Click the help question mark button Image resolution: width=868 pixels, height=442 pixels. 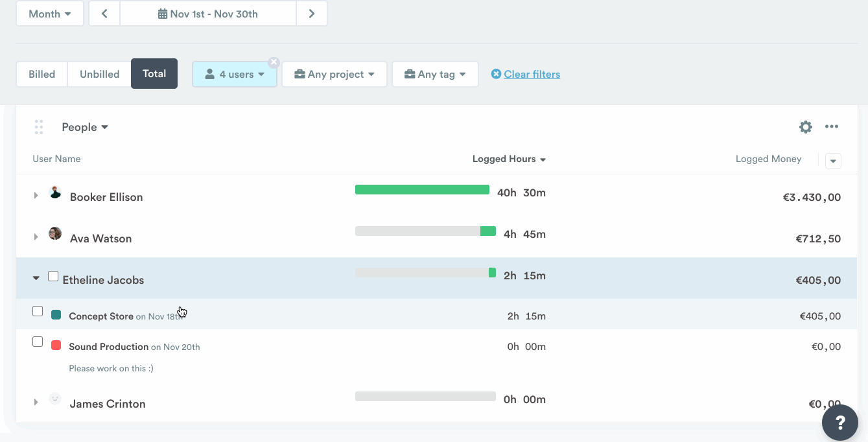click(x=839, y=423)
